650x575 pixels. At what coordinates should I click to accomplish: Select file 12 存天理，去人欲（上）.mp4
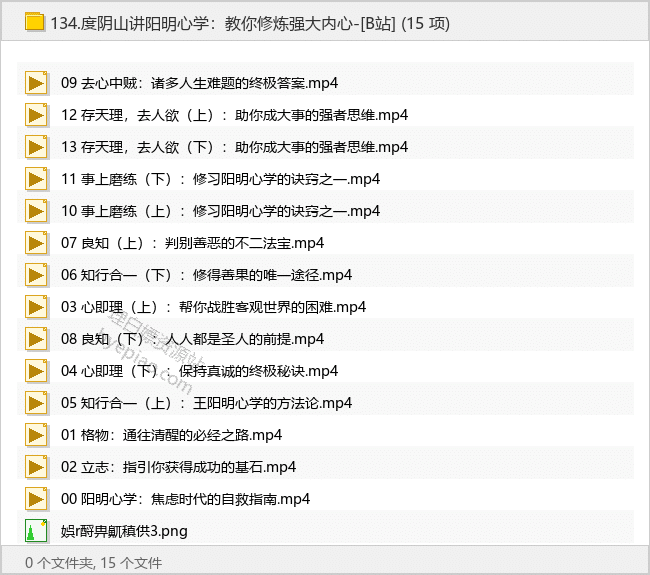click(x=235, y=115)
